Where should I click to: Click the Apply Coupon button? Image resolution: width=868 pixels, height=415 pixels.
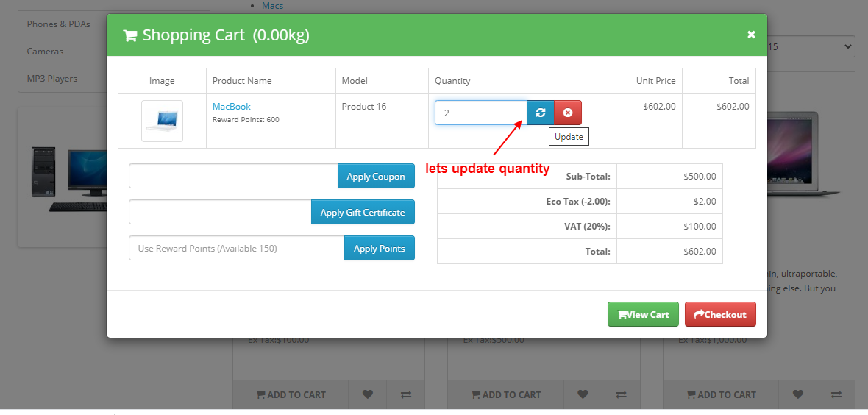[376, 176]
